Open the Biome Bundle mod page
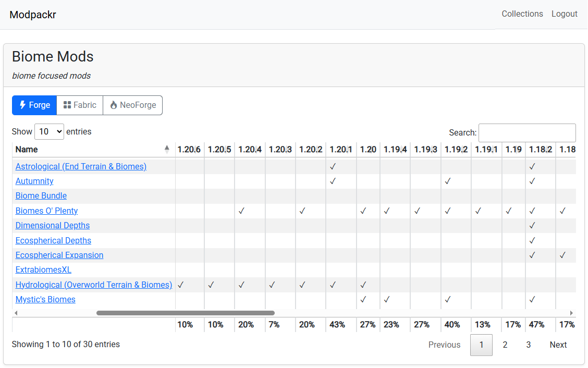Screen dimensions: 588x368 click(x=41, y=195)
